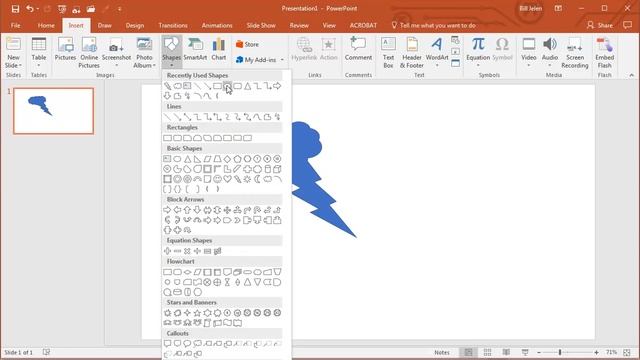
Task: Insert a Text Box
Action: (388, 53)
